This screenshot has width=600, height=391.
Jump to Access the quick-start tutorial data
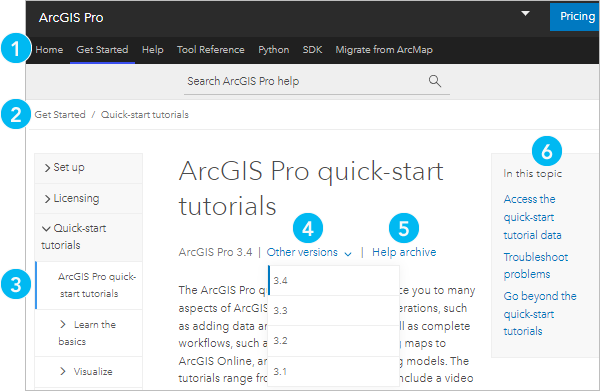532,217
